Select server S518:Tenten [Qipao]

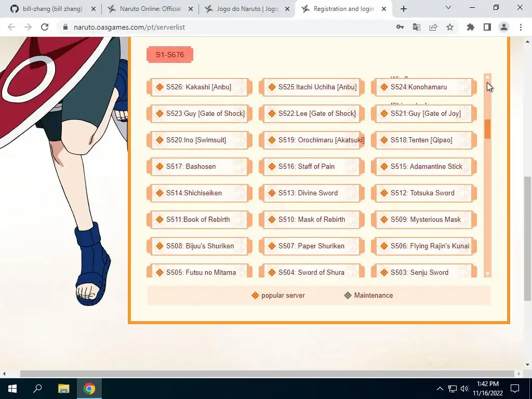click(424, 140)
